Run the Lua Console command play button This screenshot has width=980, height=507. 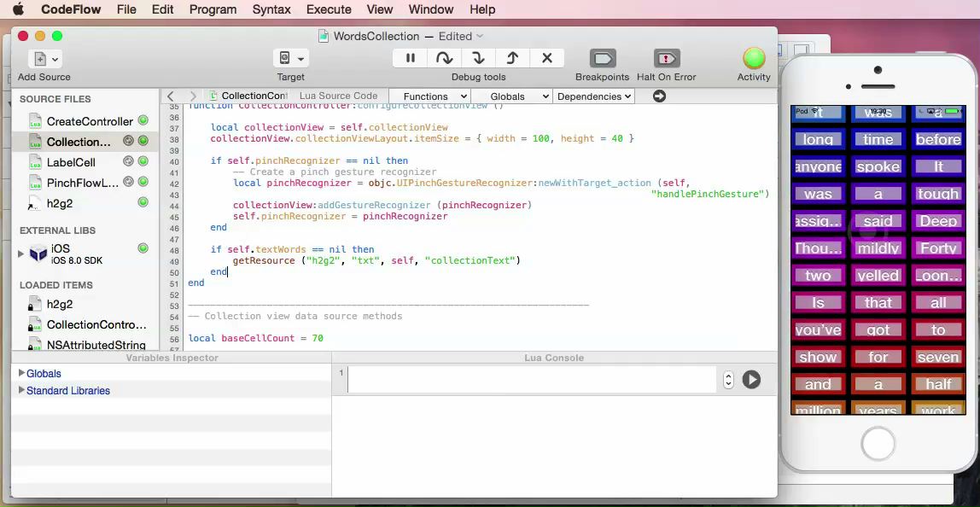point(751,380)
